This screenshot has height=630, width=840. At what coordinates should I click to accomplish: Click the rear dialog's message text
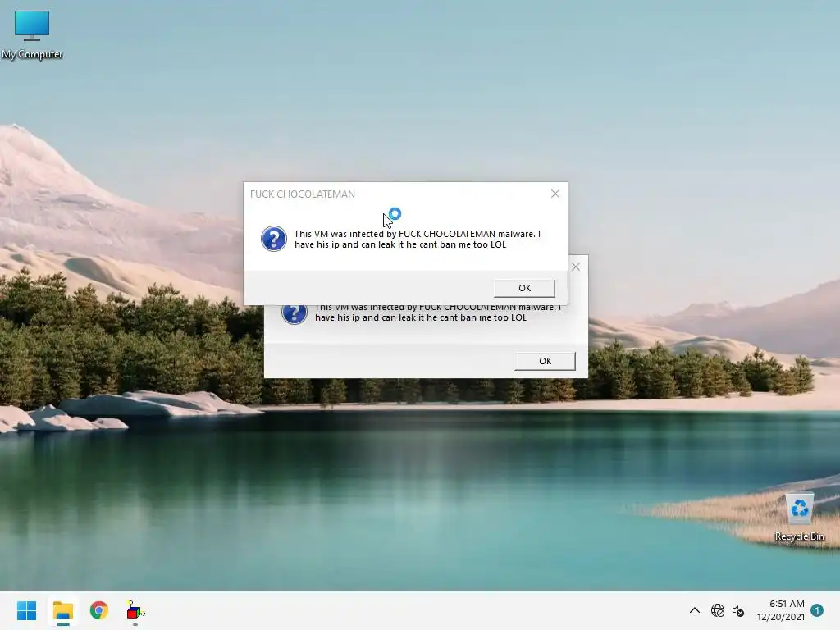(438, 313)
